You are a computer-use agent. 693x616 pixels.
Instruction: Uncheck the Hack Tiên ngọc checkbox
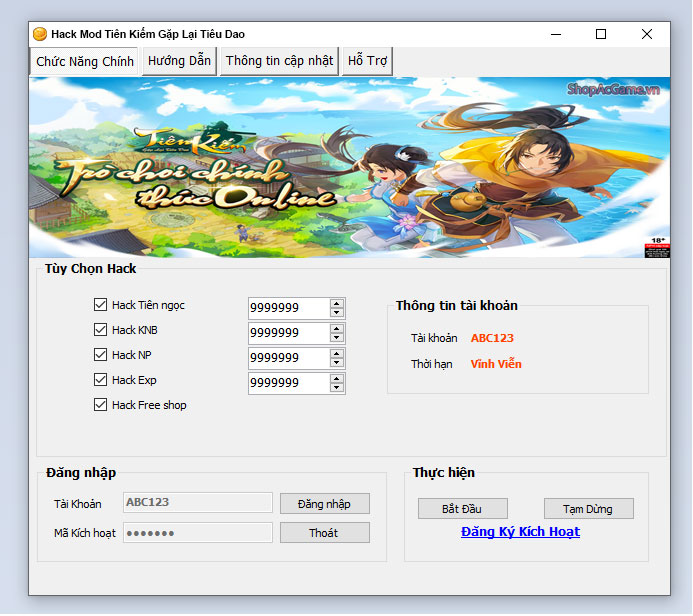point(100,305)
